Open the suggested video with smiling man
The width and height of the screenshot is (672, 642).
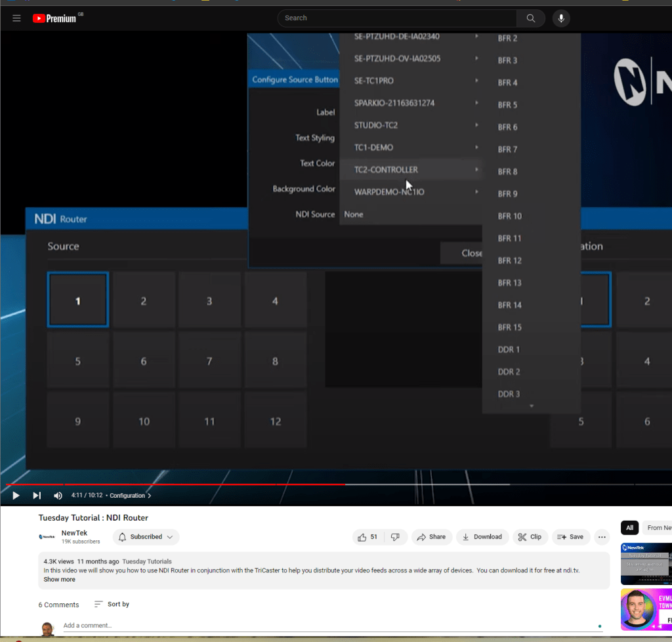point(646,609)
